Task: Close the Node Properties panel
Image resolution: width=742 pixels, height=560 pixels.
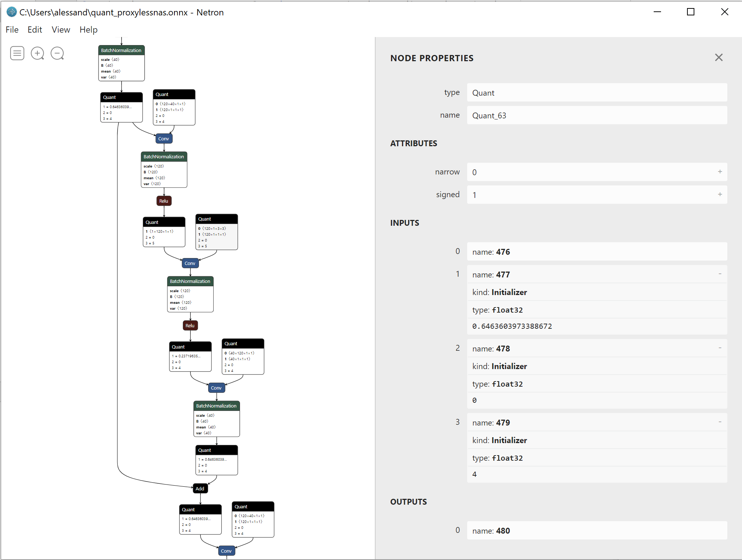Action: coord(718,58)
